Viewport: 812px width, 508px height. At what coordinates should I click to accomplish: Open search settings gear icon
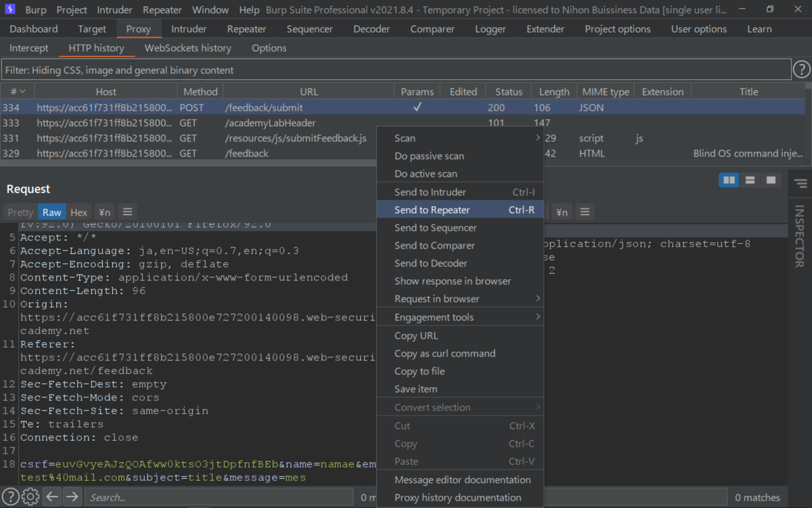tap(30, 496)
